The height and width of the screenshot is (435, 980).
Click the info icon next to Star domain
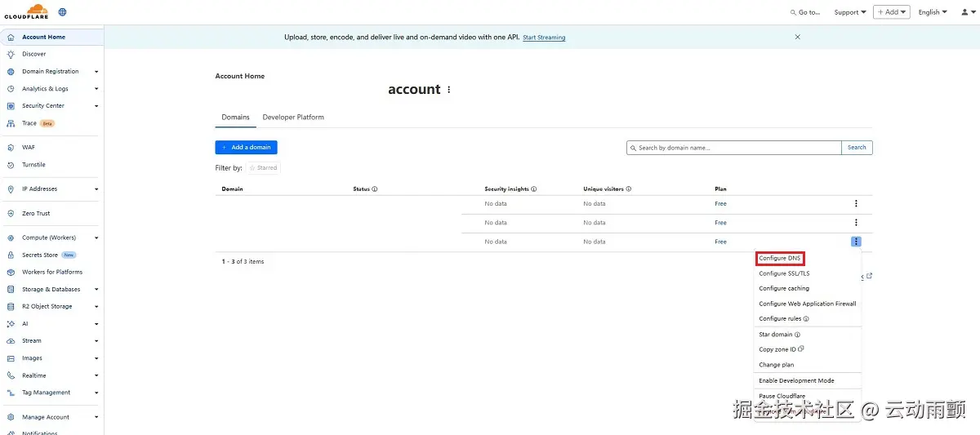point(798,335)
